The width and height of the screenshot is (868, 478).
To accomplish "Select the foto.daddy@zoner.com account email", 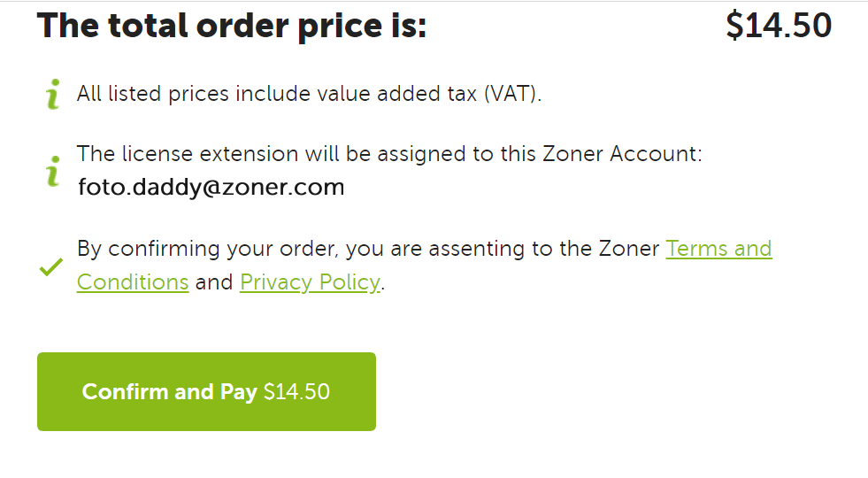I will pos(211,187).
